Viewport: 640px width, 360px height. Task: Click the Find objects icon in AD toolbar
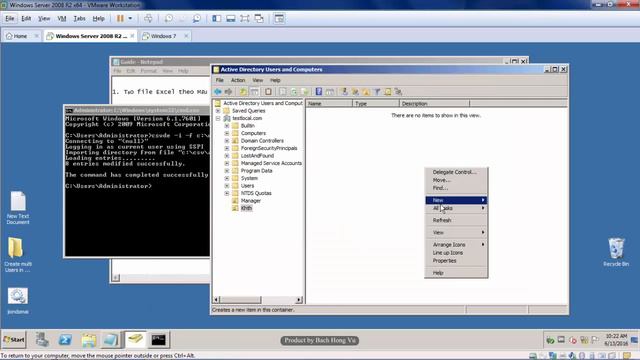click(x=388, y=92)
